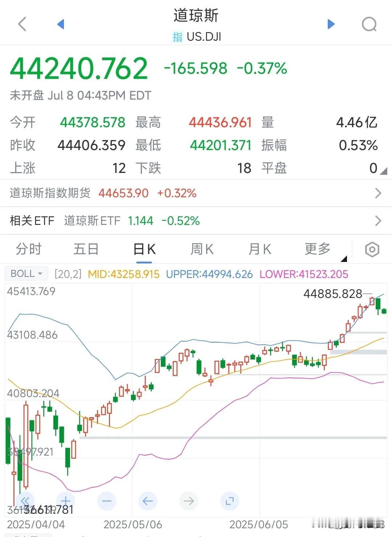This screenshot has width=392, height=537.
Task: Tap the 指 index badge
Action: pyautogui.click(x=177, y=37)
